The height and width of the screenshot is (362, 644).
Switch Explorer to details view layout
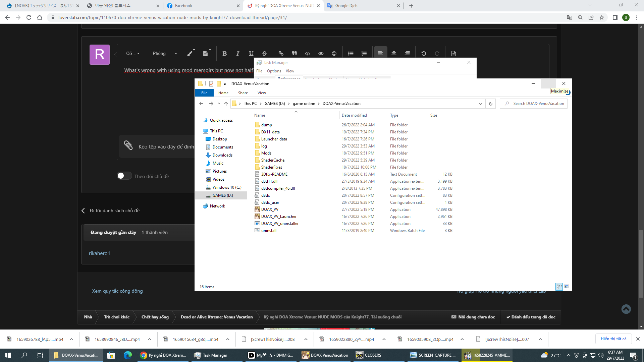(x=559, y=287)
